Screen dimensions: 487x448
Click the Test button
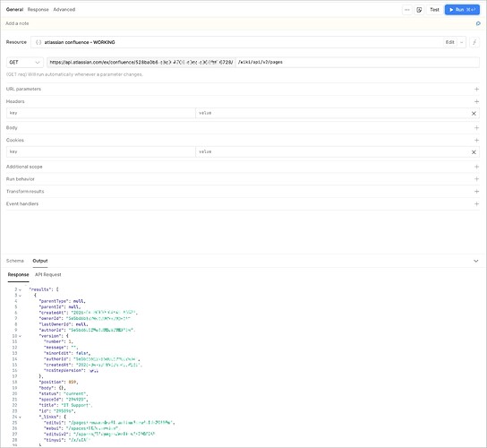pos(434,10)
